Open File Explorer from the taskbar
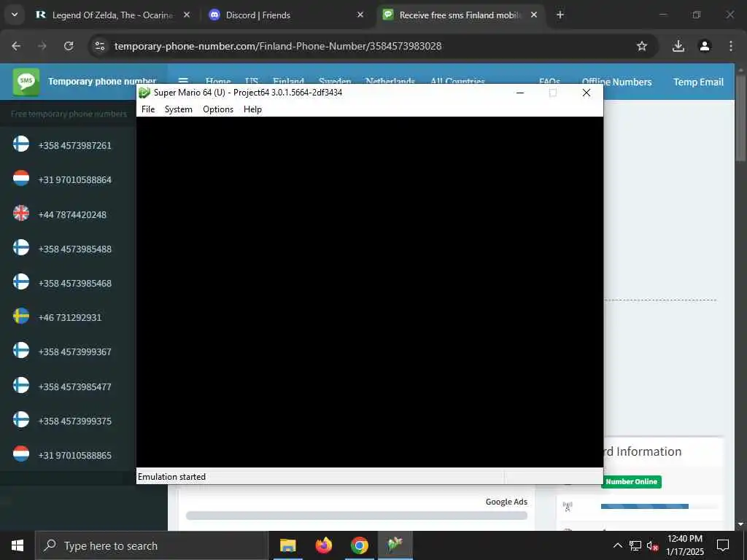 287,545
